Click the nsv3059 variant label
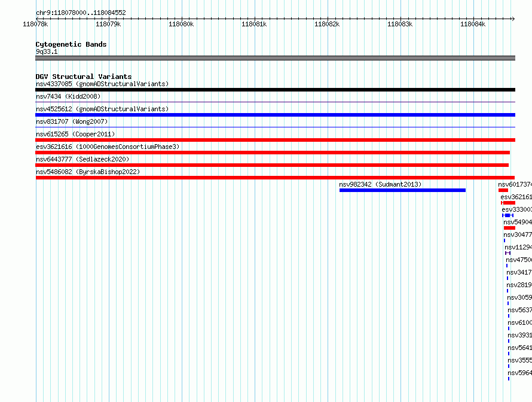This screenshot has width=532, height=402. 519,297
